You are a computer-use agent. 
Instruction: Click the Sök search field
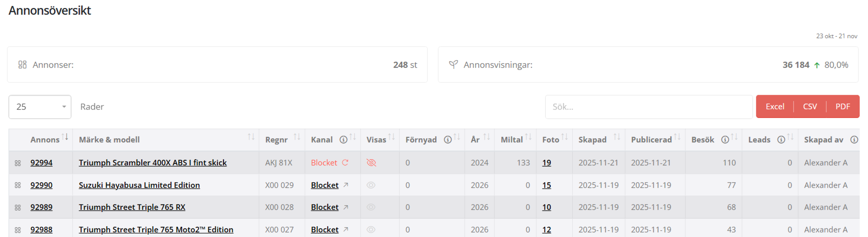[x=648, y=107]
